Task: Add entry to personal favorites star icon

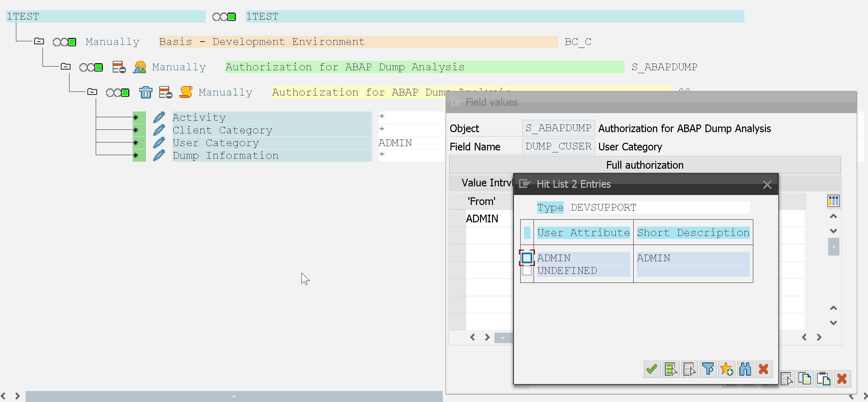Action: [x=726, y=369]
